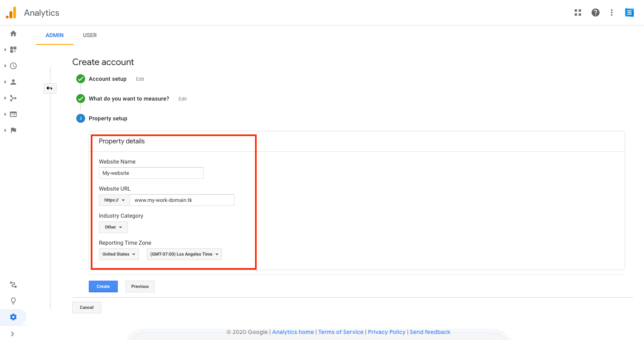The width and height of the screenshot is (644, 340).
Task: Go to Home in the sidebar
Action: [x=13, y=34]
